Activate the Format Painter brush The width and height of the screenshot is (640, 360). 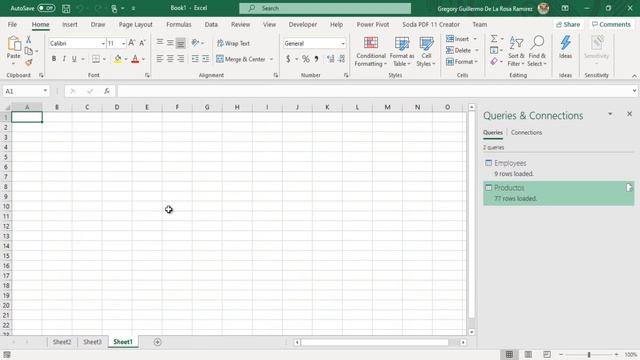[29, 62]
